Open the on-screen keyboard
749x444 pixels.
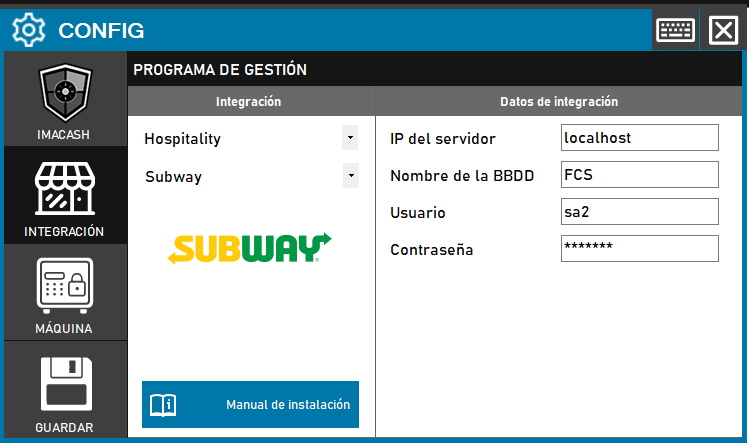675,30
